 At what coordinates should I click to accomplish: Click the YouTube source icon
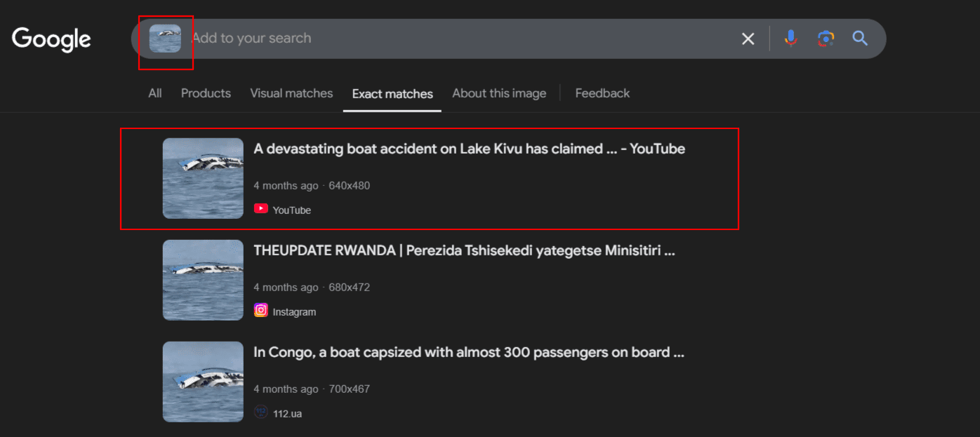(x=261, y=208)
